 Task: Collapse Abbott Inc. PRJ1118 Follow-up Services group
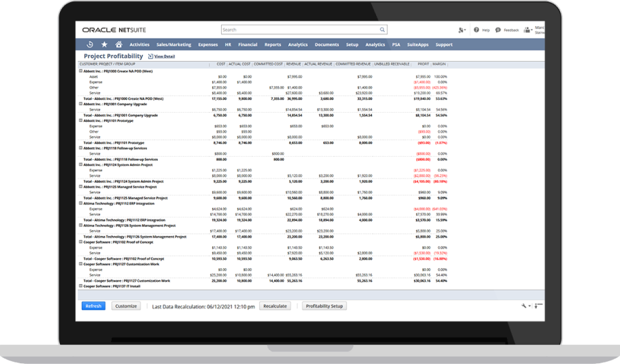click(x=81, y=148)
